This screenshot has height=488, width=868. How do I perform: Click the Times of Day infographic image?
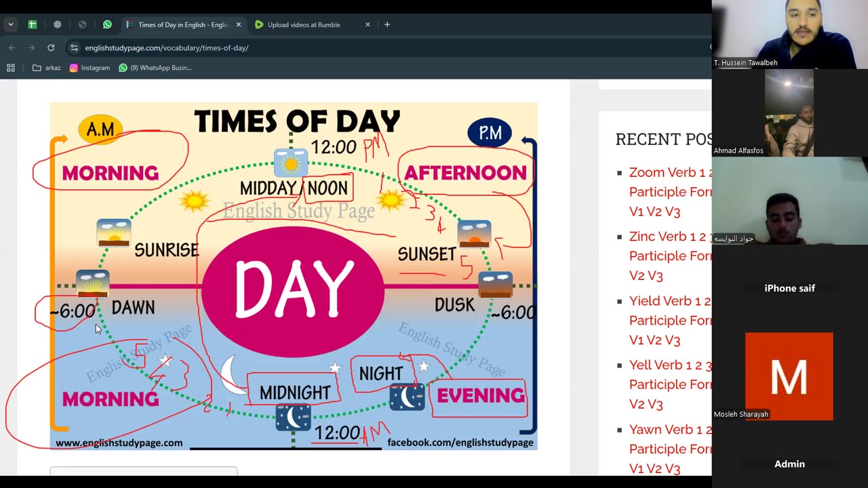294,276
